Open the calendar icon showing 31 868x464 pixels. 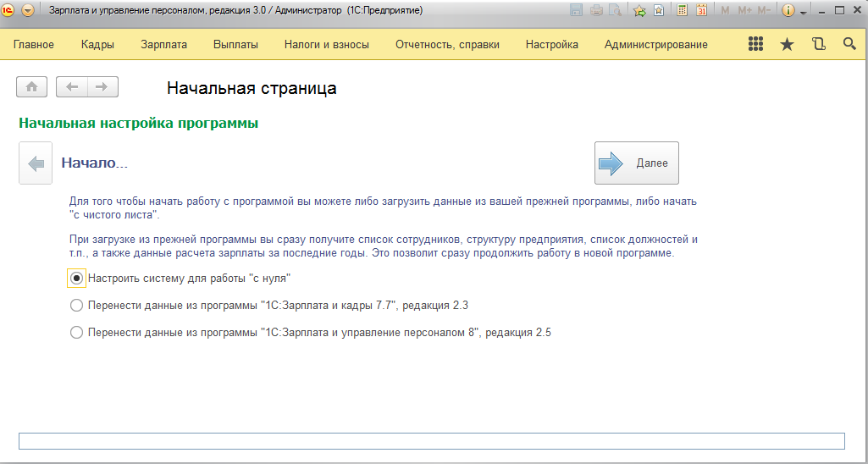tap(701, 10)
